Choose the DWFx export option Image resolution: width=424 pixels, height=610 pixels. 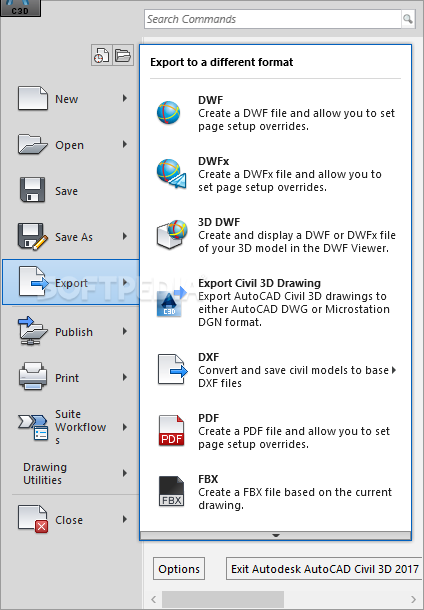tap(275, 174)
